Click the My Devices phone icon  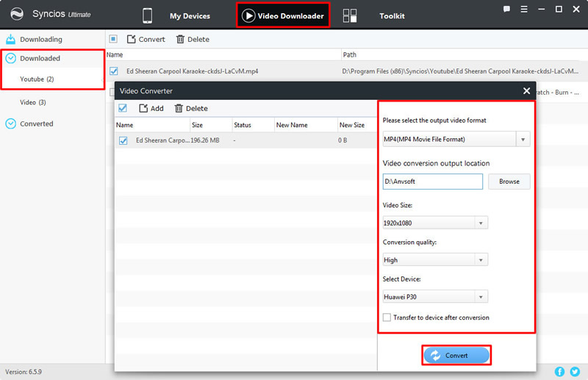coord(147,15)
